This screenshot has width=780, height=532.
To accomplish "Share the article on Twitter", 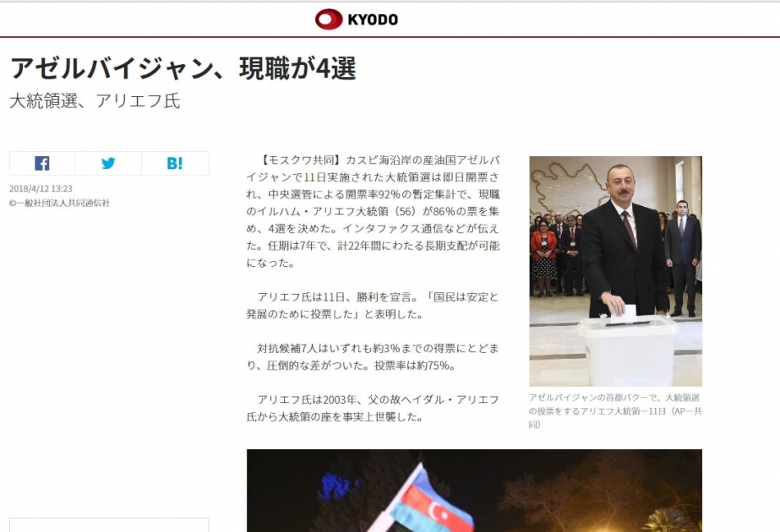I will (x=108, y=163).
